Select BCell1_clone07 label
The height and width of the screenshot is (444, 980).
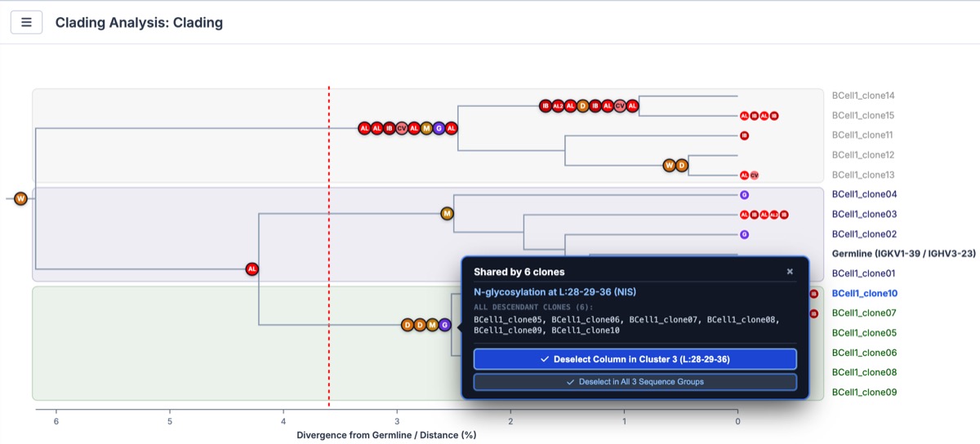pos(864,313)
